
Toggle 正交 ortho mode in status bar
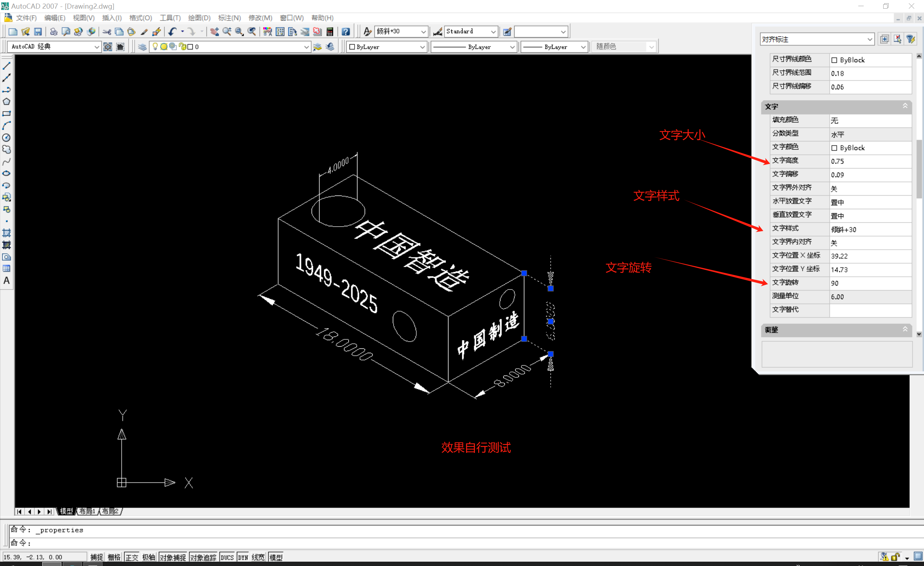coord(132,557)
